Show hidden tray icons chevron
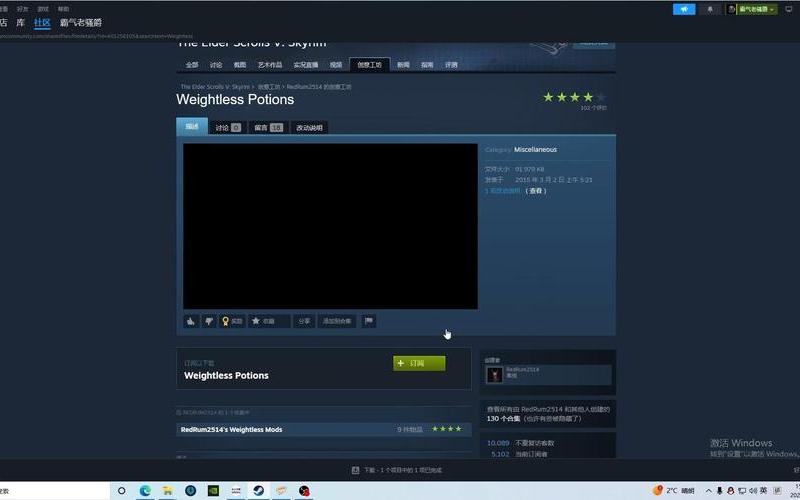Screen dimensions: 800x500 coord(708,491)
